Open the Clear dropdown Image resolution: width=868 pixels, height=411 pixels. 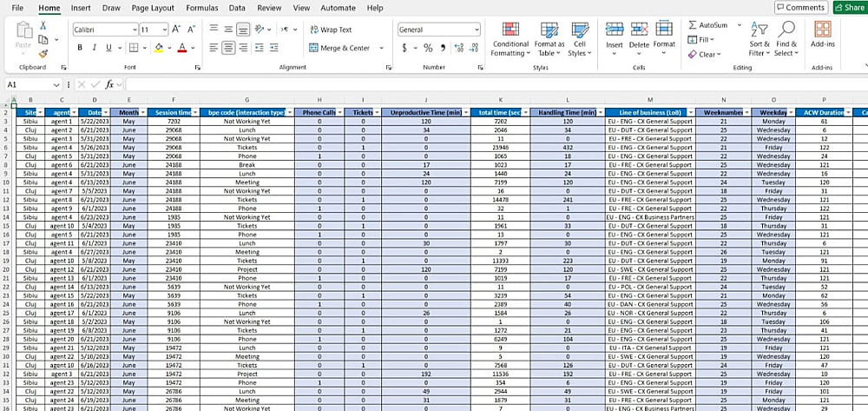point(704,54)
